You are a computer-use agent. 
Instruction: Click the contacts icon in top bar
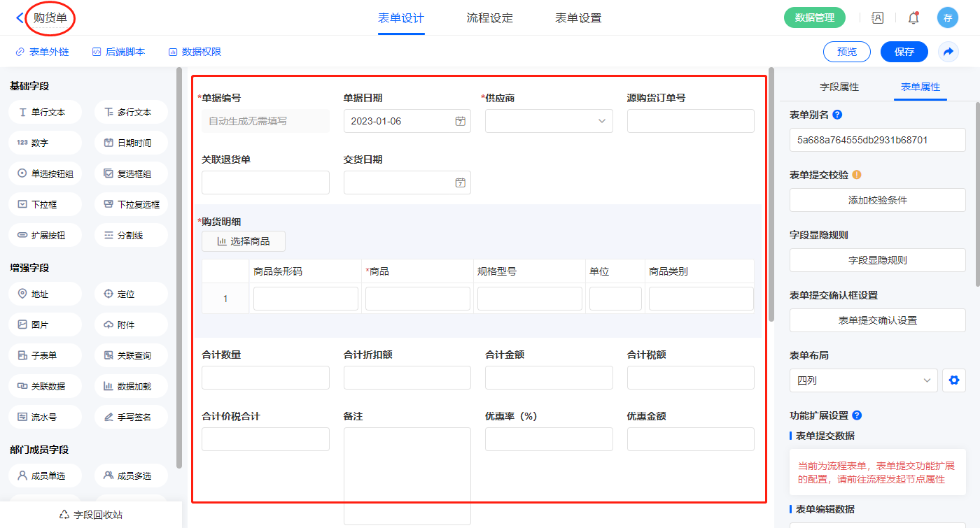[x=878, y=18]
